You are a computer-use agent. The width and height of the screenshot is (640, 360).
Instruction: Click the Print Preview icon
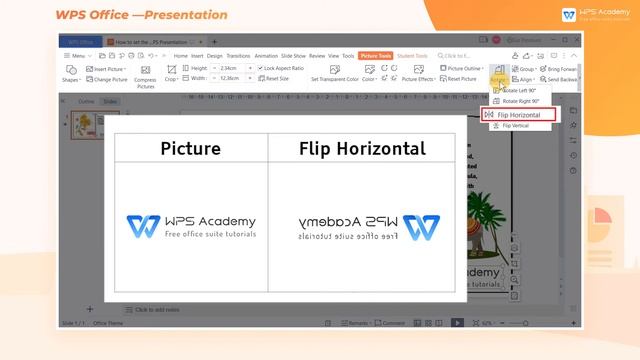(x=141, y=56)
